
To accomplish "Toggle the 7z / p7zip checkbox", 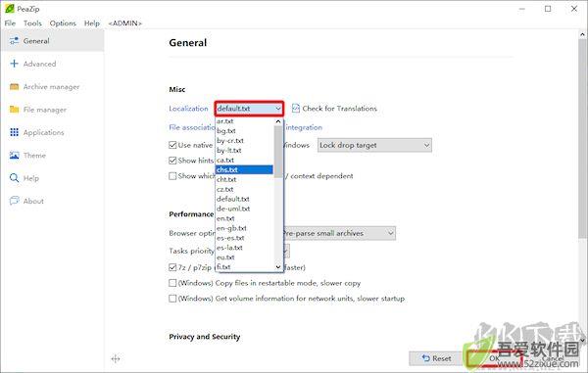I will [172, 267].
